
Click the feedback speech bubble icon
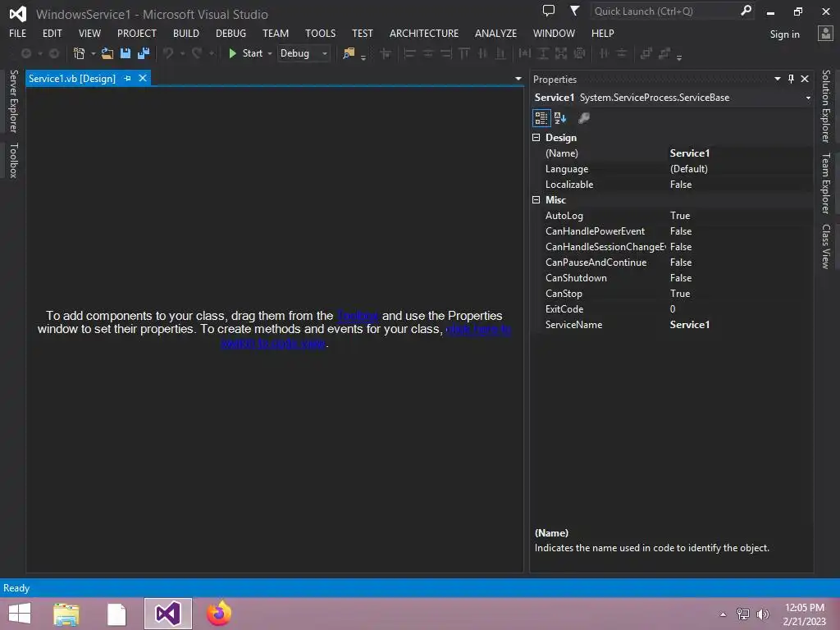click(x=549, y=10)
